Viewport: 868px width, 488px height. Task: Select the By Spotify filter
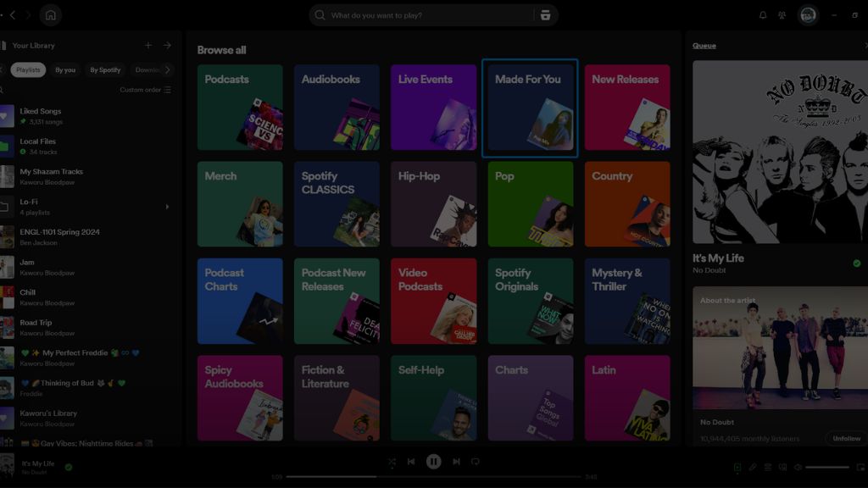105,70
